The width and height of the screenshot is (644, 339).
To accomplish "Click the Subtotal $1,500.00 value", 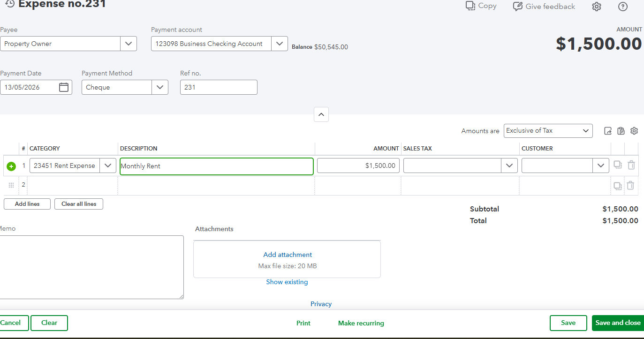I will pos(620,209).
